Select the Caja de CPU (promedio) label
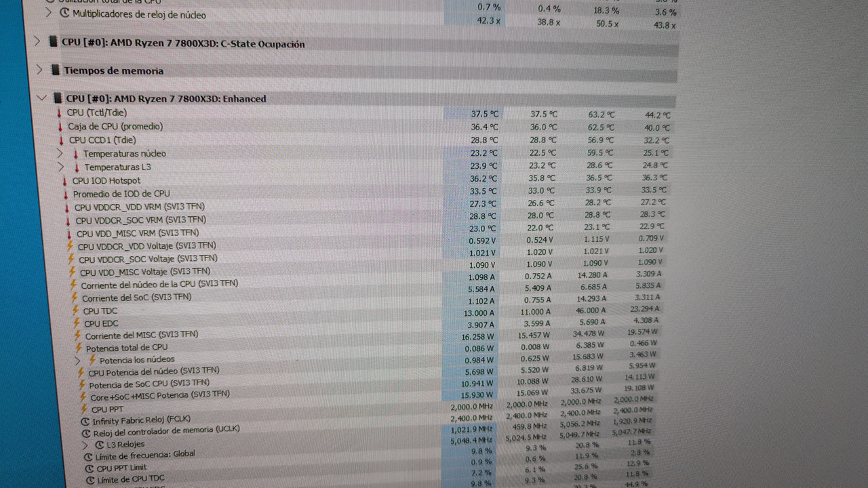Screen dimensions: 868x488 115,126
